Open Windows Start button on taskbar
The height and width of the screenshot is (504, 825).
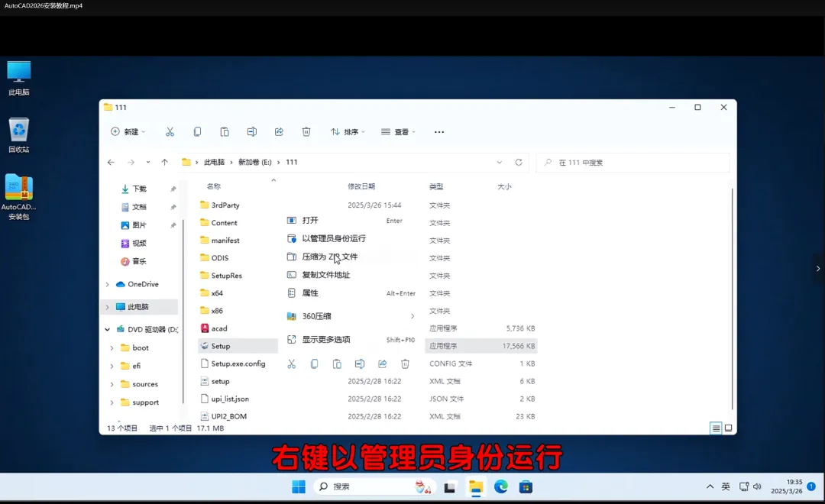coord(299,487)
